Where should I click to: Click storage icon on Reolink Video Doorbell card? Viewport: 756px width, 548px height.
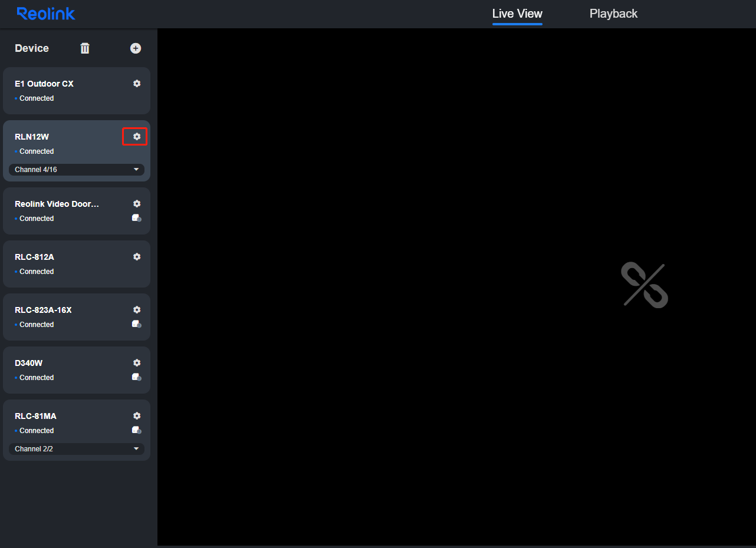pyautogui.click(x=137, y=218)
